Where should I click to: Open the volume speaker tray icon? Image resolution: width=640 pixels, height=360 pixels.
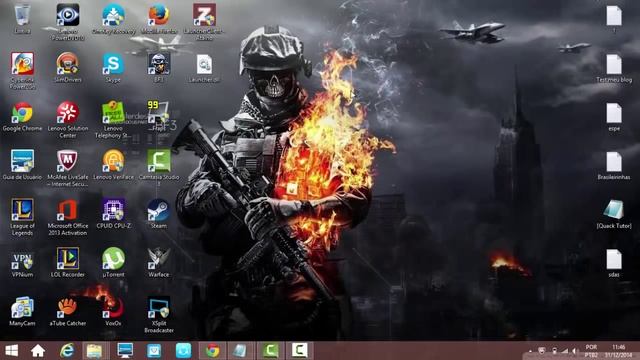(x=574, y=351)
